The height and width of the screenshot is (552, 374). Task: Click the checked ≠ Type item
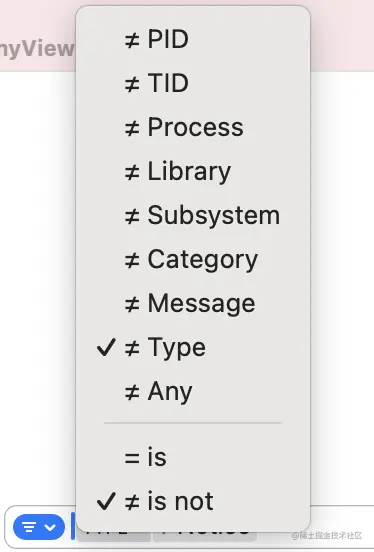(193, 347)
